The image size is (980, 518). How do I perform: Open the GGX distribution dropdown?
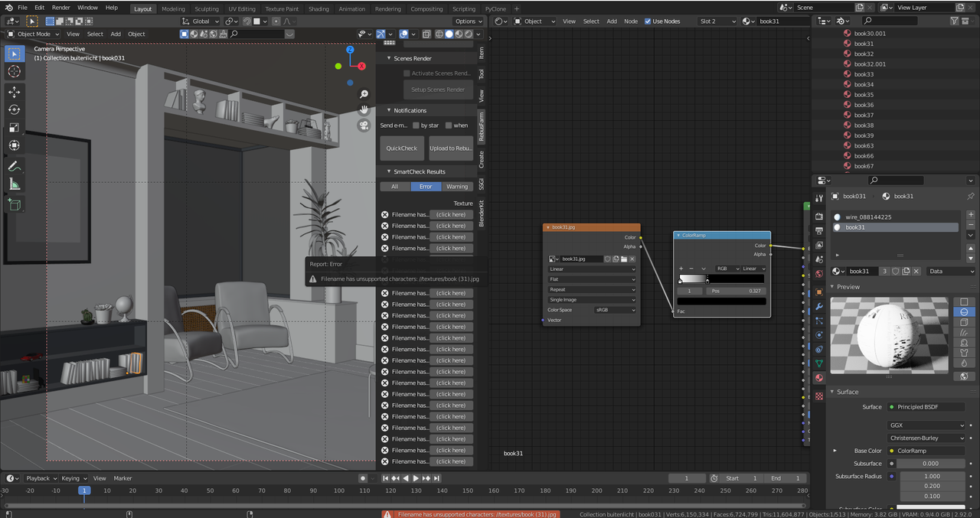point(926,425)
